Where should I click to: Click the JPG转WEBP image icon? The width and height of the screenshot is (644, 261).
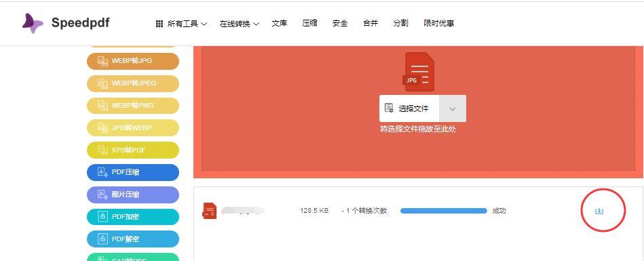pos(102,127)
